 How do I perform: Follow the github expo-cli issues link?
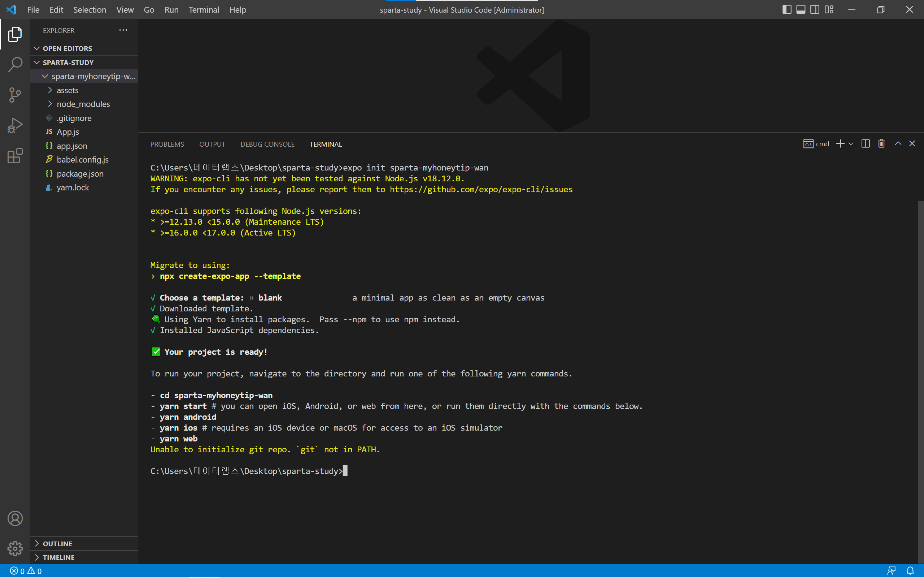pyautogui.click(x=481, y=190)
